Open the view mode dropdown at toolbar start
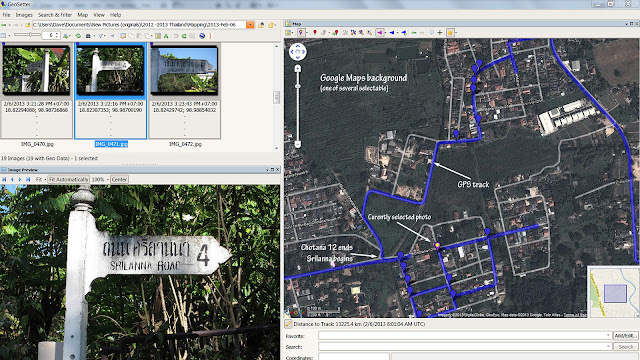The width and height of the screenshot is (640, 360). pyautogui.click(x=5, y=36)
